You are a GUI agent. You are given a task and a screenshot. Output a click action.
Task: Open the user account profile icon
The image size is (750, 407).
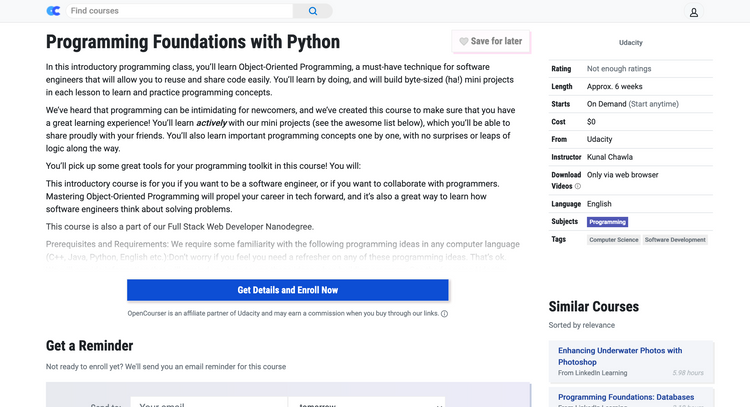click(694, 12)
